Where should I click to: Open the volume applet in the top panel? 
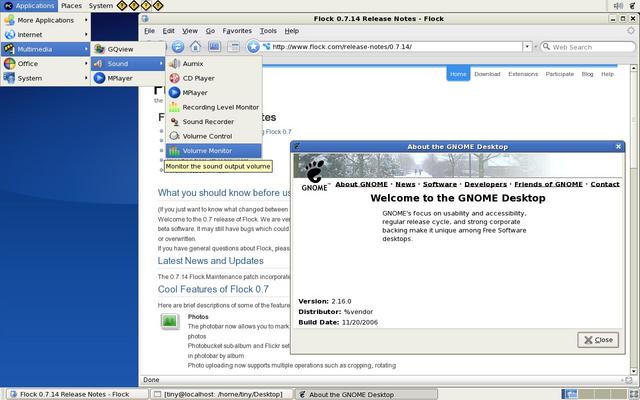[x=618, y=6]
